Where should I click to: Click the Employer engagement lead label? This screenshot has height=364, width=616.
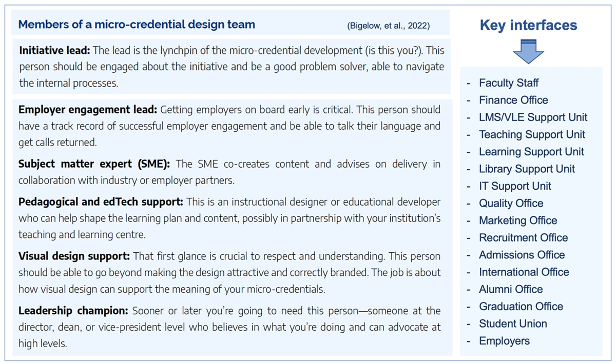pos(88,110)
